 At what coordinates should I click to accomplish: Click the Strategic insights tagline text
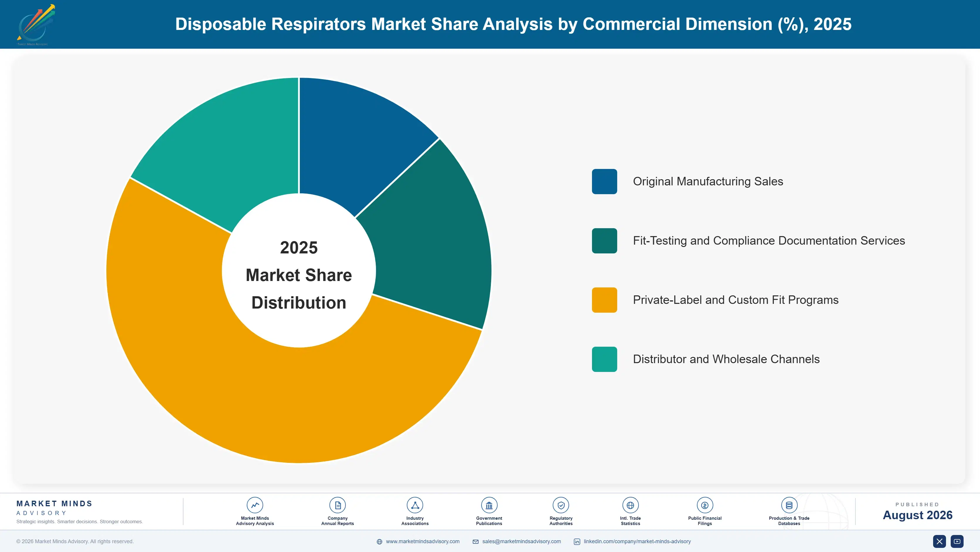[79, 521]
